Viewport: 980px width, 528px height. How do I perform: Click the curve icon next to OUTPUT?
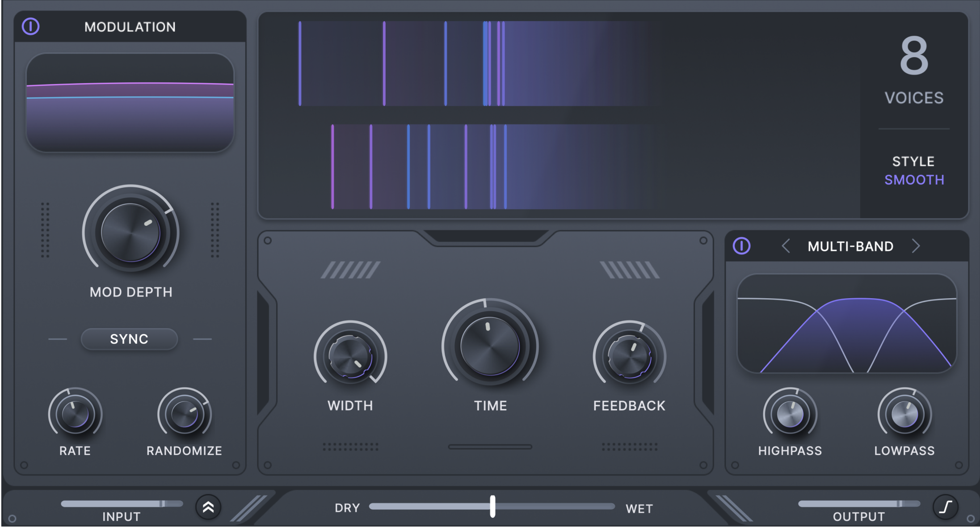[945, 507]
